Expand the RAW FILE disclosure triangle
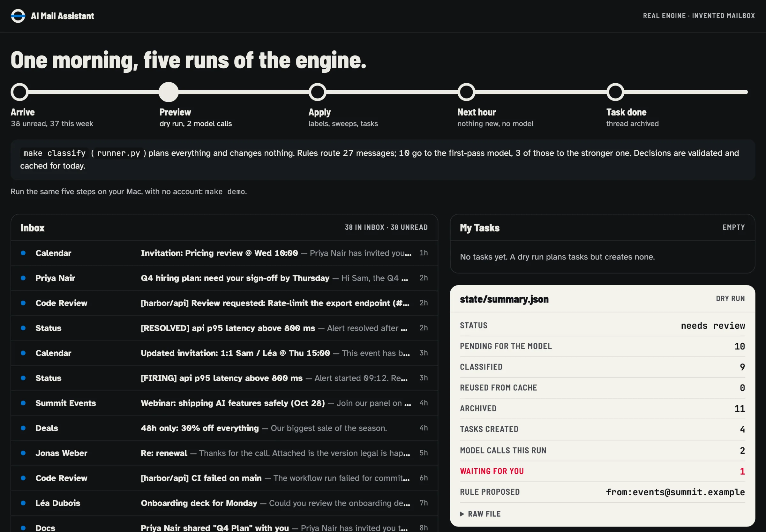Image resolution: width=766 pixels, height=532 pixels. (462, 514)
